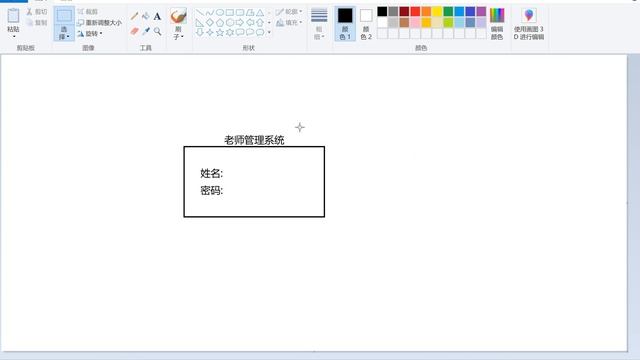The image size is (640, 360).
Task: Pick the yellow color swatch
Action: [x=437, y=11]
